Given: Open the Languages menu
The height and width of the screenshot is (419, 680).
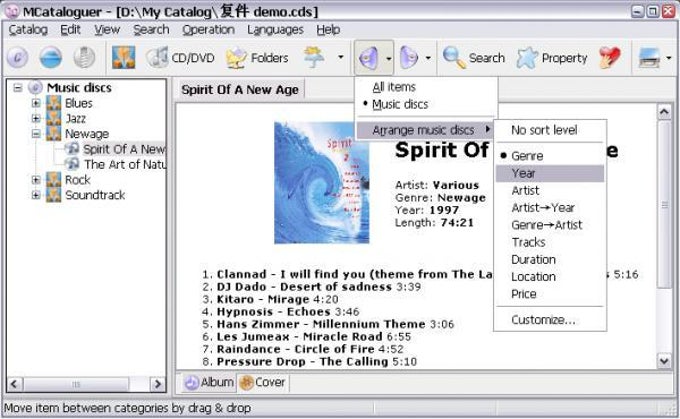Looking at the screenshot, I should click(x=275, y=29).
